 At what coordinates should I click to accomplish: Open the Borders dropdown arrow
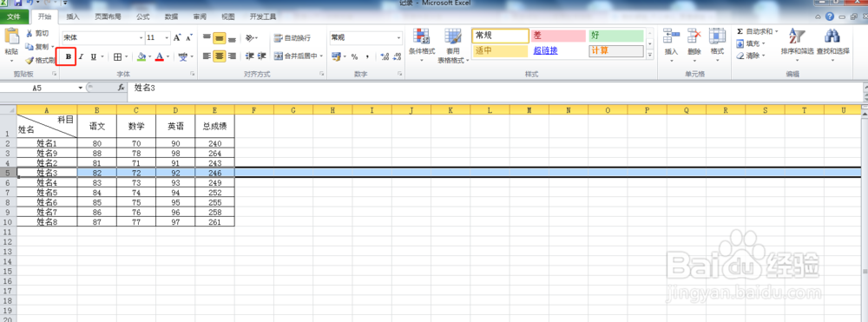126,56
